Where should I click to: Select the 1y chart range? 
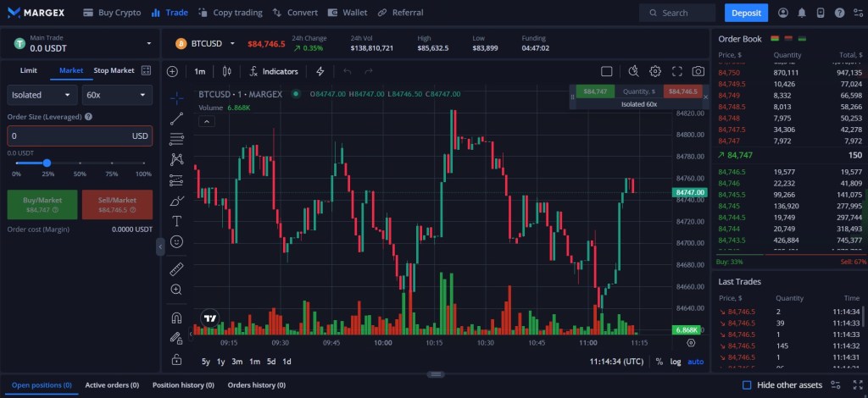(x=221, y=362)
